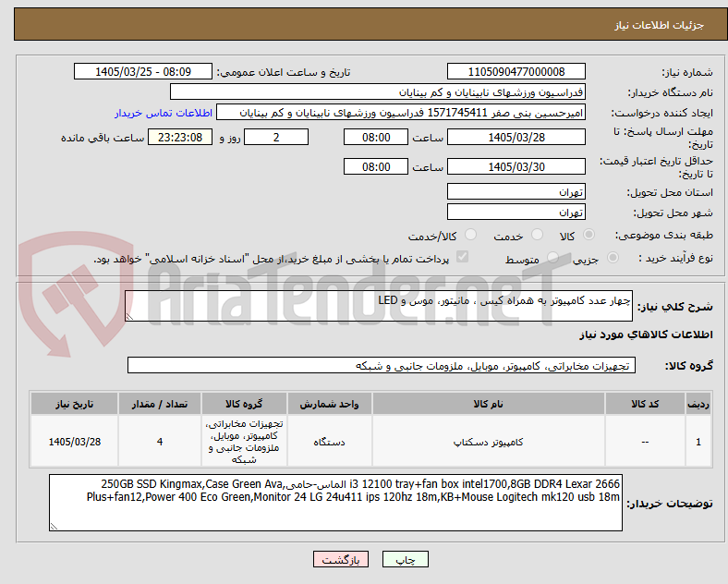
Task: Click the remaining days field showing 2
Action: click(276, 137)
